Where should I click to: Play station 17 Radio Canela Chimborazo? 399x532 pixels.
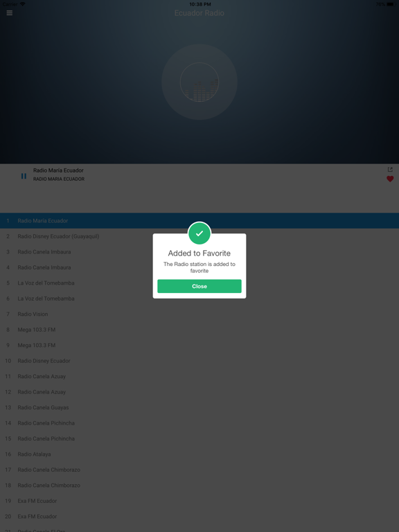pyautogui.click(x=199, y=470)
